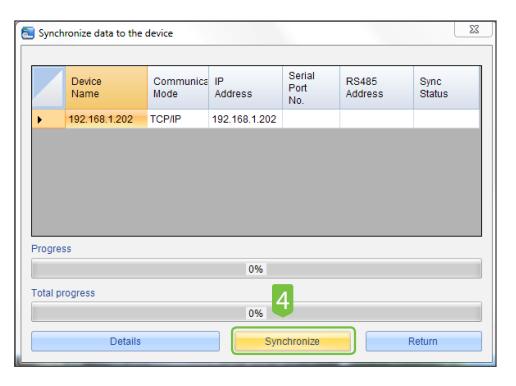Click the IP address cell 192.168.1.202

pos(245,119)
